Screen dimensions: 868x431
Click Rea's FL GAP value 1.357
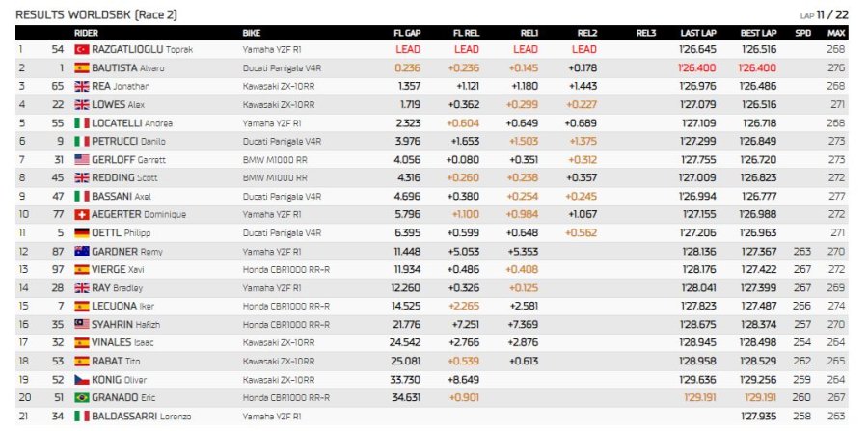[x=409, y=87]
